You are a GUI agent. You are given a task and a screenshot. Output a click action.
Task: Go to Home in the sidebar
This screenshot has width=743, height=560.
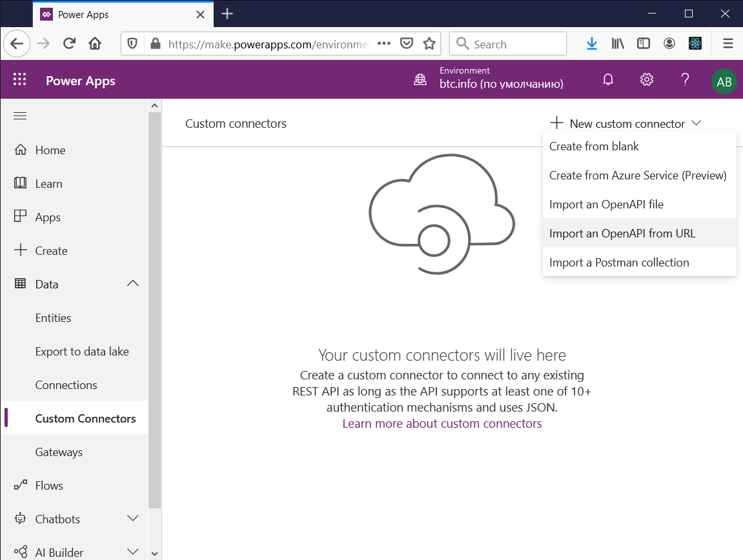[74, 150]
